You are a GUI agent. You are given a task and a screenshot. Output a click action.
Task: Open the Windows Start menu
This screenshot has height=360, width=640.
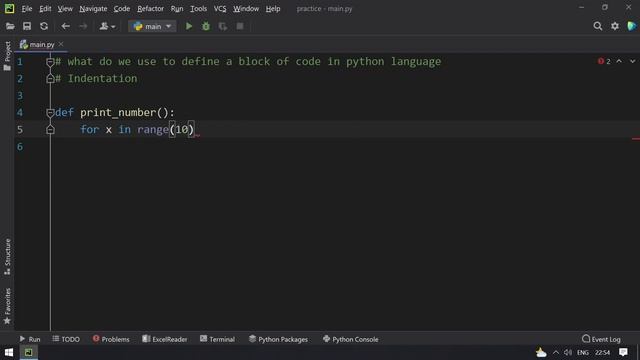coord(9,352)
